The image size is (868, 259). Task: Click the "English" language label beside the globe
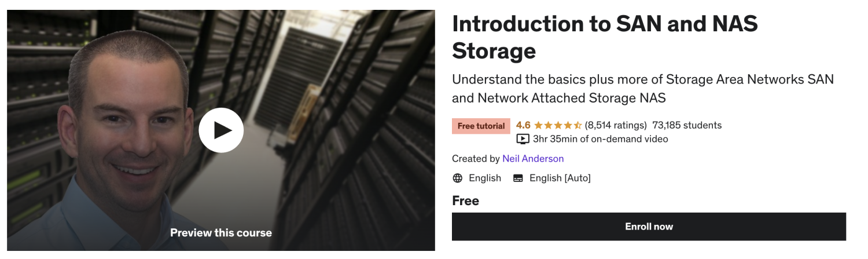[x=485, y=178]
